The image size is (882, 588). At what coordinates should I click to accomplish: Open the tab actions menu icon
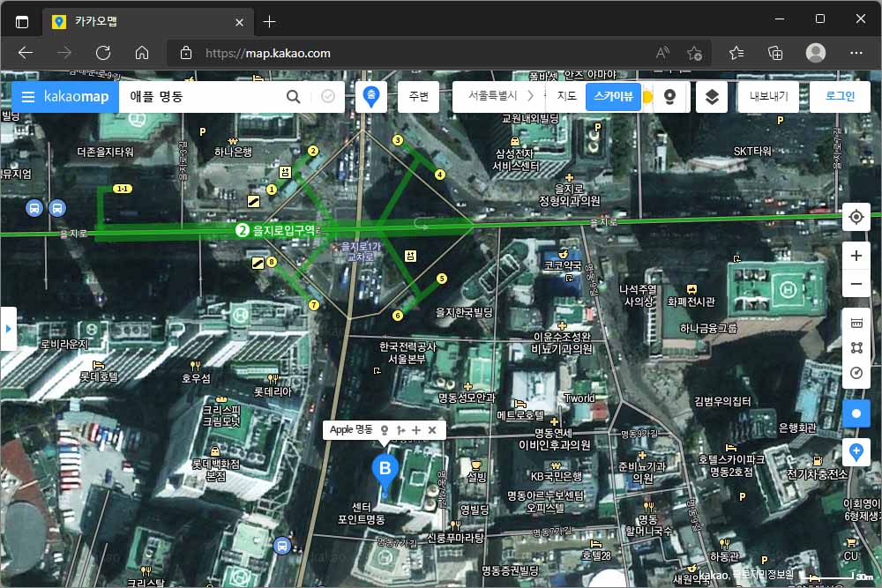[x=22, y=22]
